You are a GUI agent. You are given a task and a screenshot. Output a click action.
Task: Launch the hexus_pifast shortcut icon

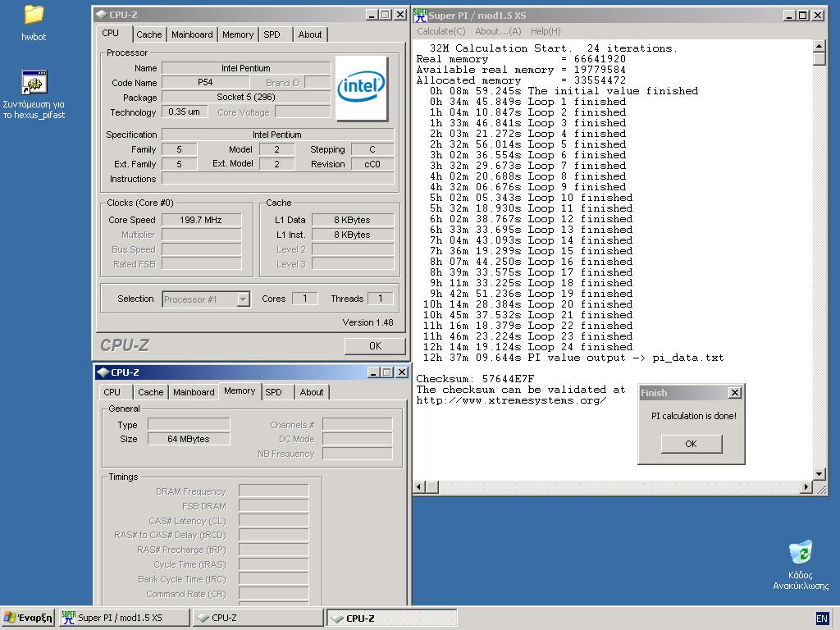coord(34,83)
